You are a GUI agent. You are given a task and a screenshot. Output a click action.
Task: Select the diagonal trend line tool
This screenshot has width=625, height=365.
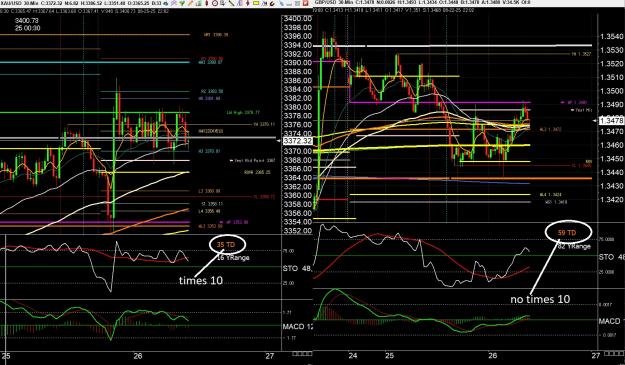pos(231,3)
